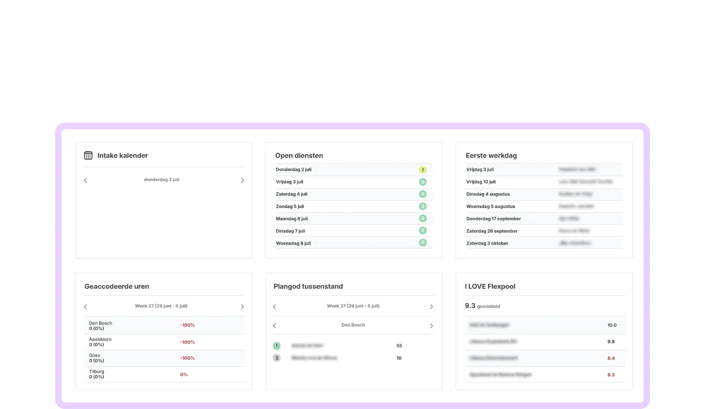The image size is (705, 409).
Task: Show next week in Plangod tussenstand
Action: [x=431, y=307]
